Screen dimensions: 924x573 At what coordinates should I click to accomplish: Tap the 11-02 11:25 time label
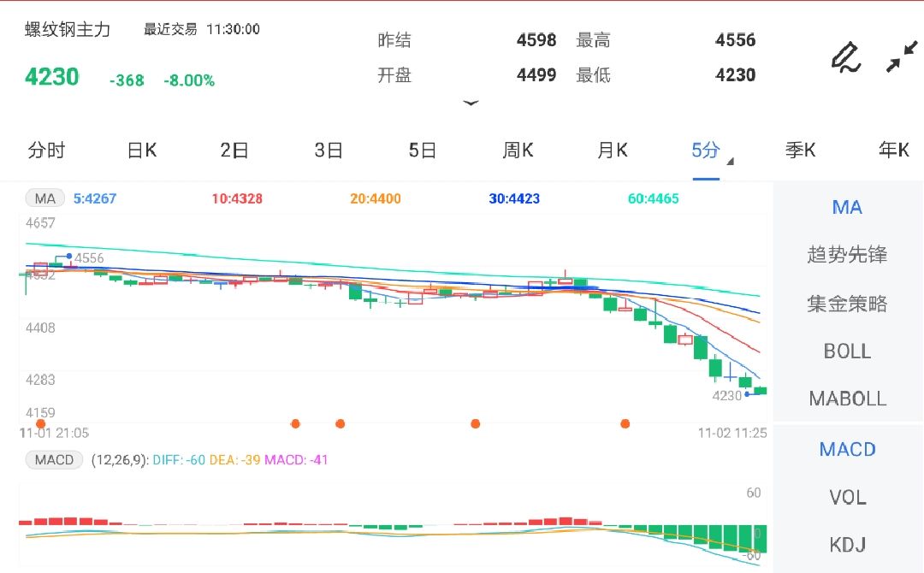[x=732, y=434]
